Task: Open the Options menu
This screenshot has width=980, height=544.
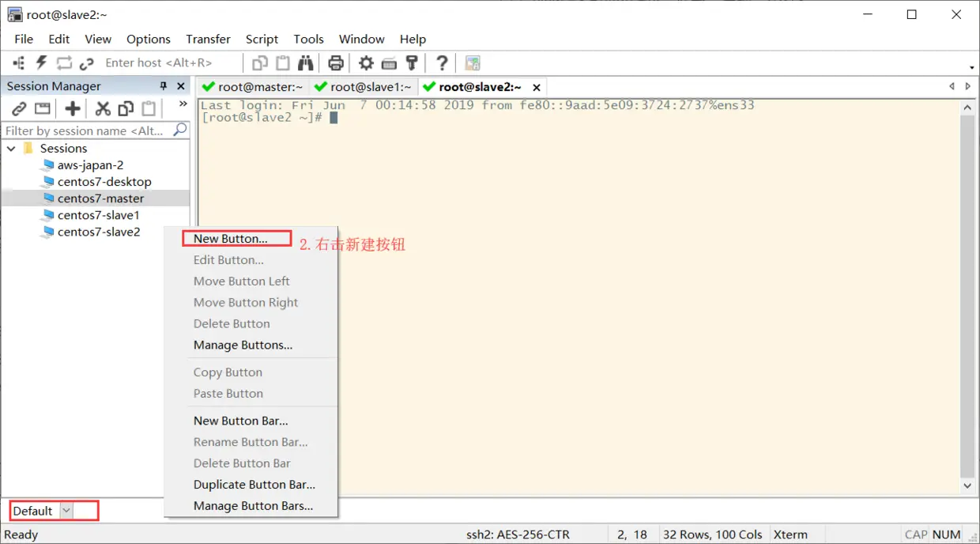Action: point(149,39)
